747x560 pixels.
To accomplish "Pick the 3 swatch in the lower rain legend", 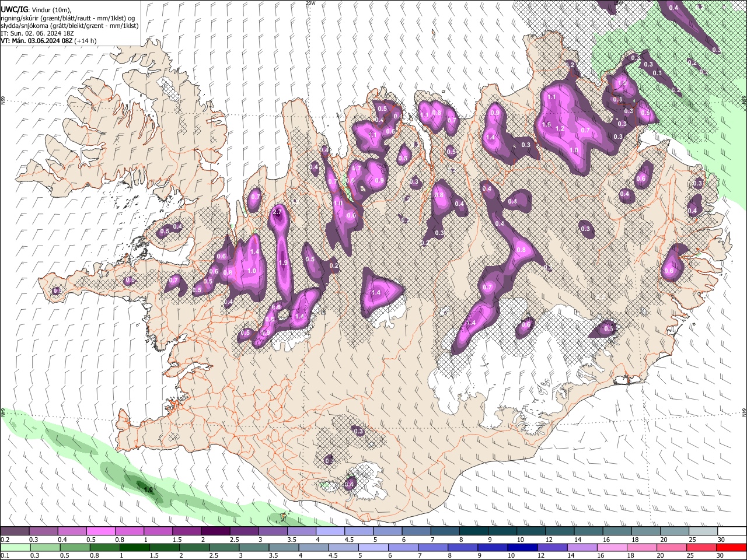I will tap(254, 547).
